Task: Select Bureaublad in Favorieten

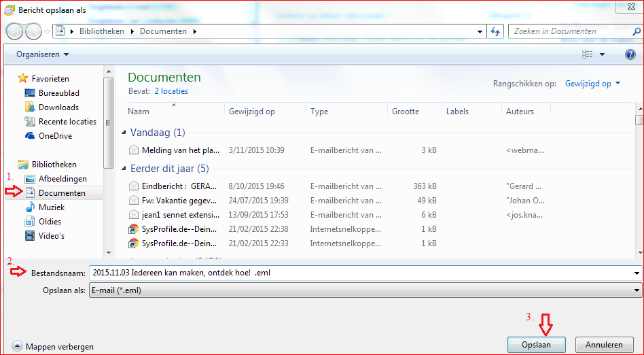Action: 58,93
